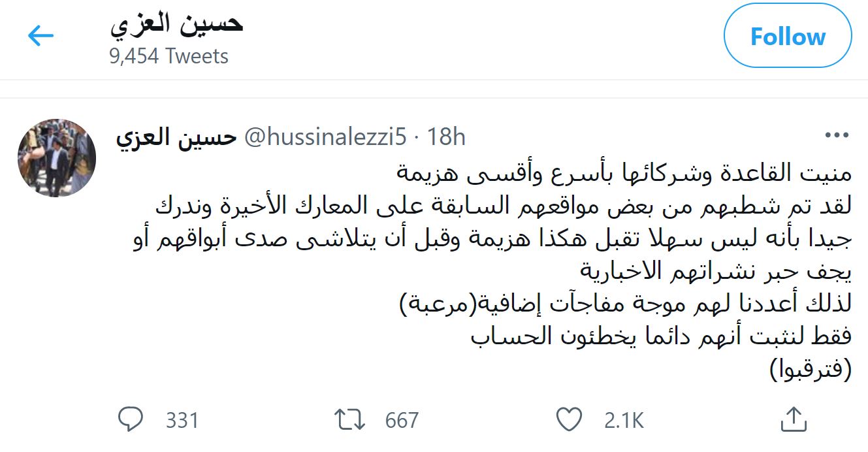Click the 2.1K likes count
Image resolution: width=868 pixels, height=452 pixels.
coord(624,420)
